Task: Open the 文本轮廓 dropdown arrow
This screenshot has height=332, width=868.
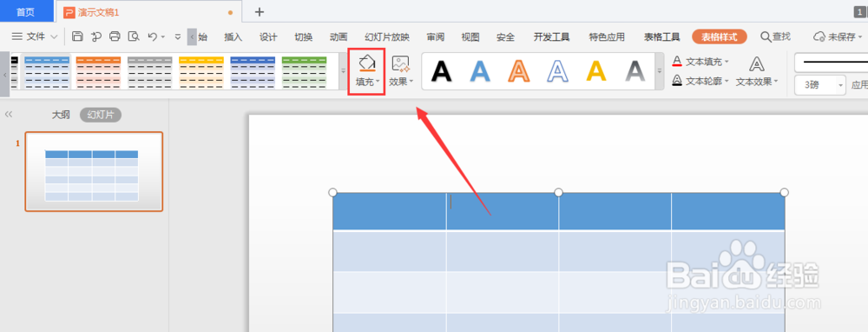Action: pyautogui.click(x=727, y=82)
